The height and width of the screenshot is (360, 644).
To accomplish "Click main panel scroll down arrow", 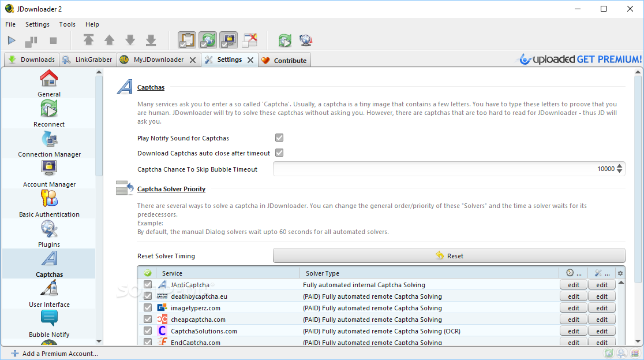I will click(x=638, y=341).
